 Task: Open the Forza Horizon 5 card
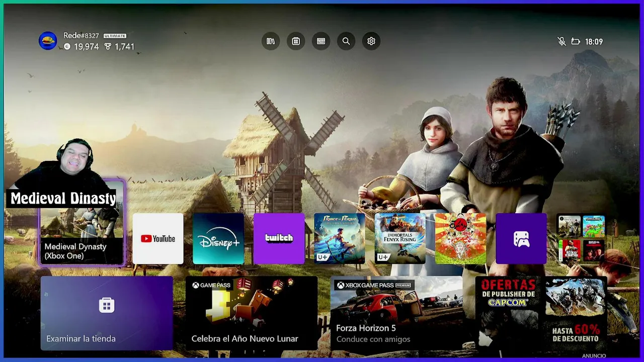tap(396, 313)
